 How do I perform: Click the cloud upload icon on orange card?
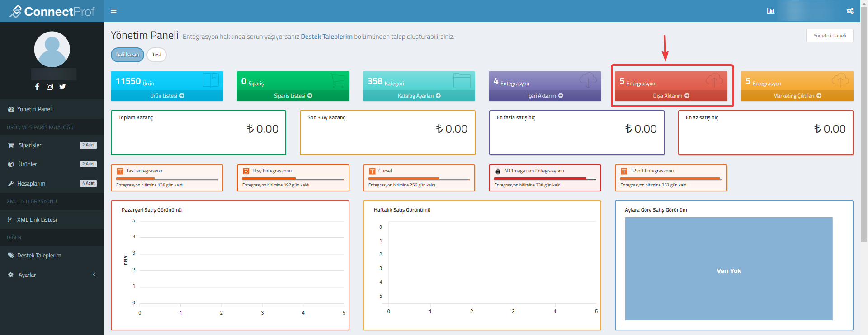[840, 80]
